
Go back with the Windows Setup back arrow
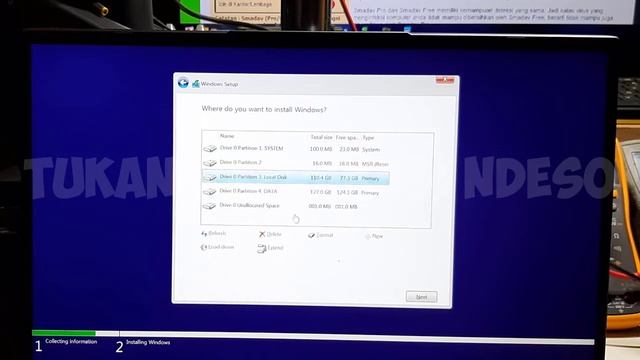(x=183, y=83)
